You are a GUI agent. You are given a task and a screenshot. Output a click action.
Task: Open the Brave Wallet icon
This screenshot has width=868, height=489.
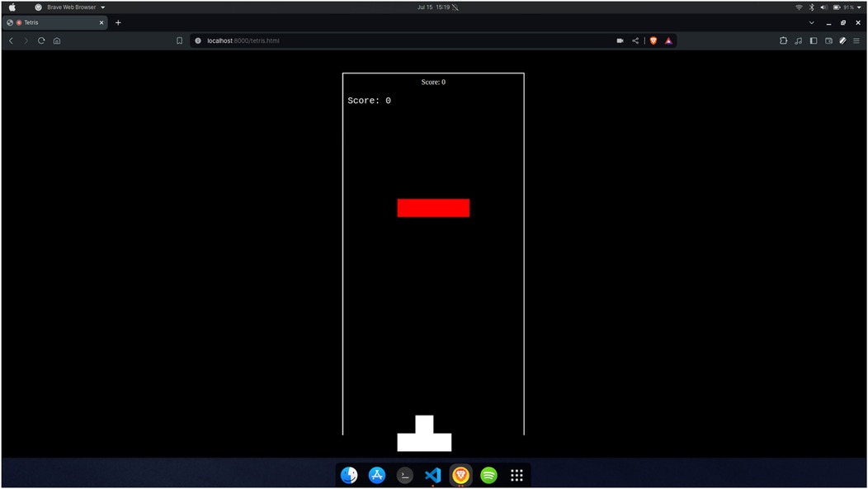click(x=828, y=40)
